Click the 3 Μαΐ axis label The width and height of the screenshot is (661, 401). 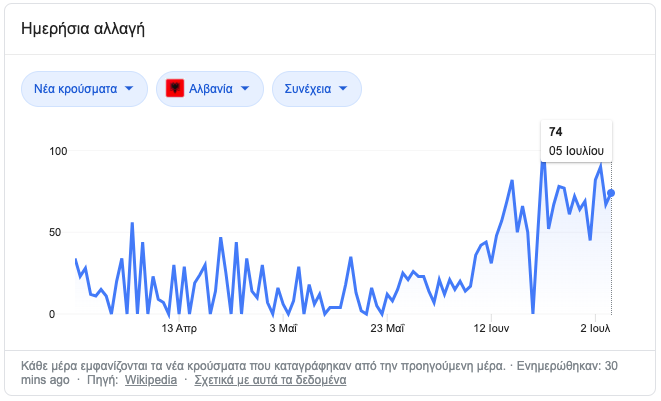[x=283, y=328]
